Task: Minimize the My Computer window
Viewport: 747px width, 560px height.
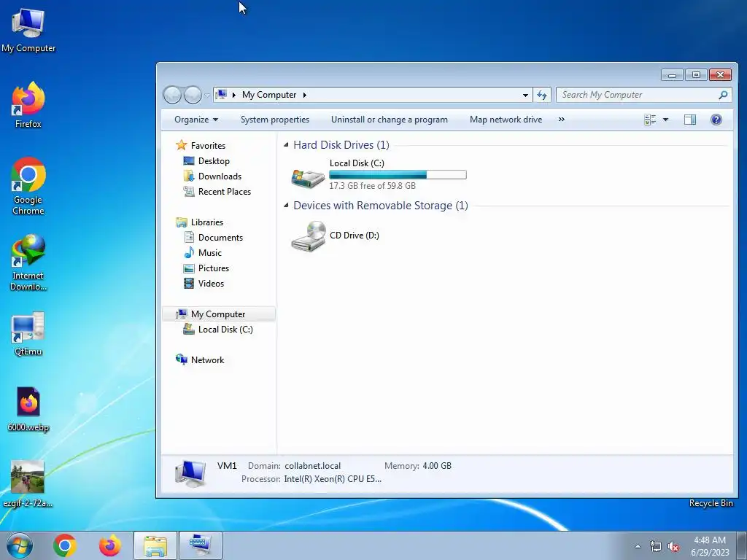Action: tap(672, 75)
